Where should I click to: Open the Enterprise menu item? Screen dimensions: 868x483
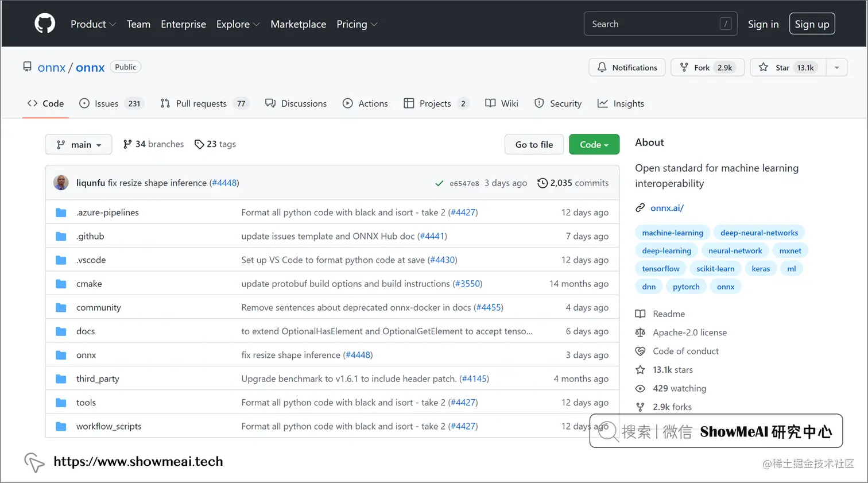click(x=183, y=24)
